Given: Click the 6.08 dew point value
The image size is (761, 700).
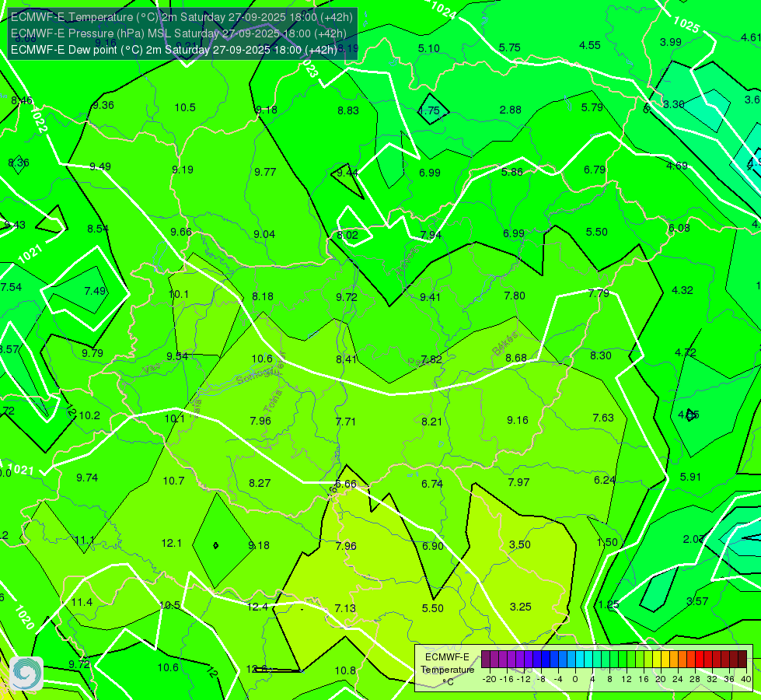Looking at the screenshot, I should (x=679, y=228).
